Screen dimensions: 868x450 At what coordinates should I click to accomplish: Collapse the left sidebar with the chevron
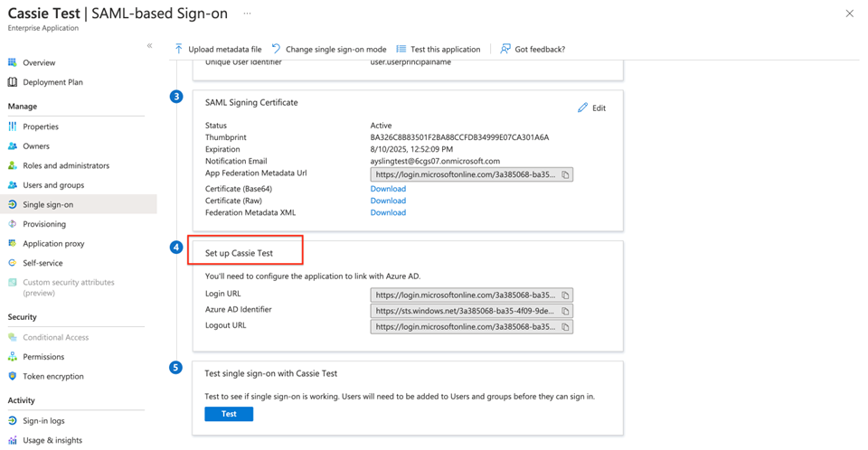click(x=150, y=46)
